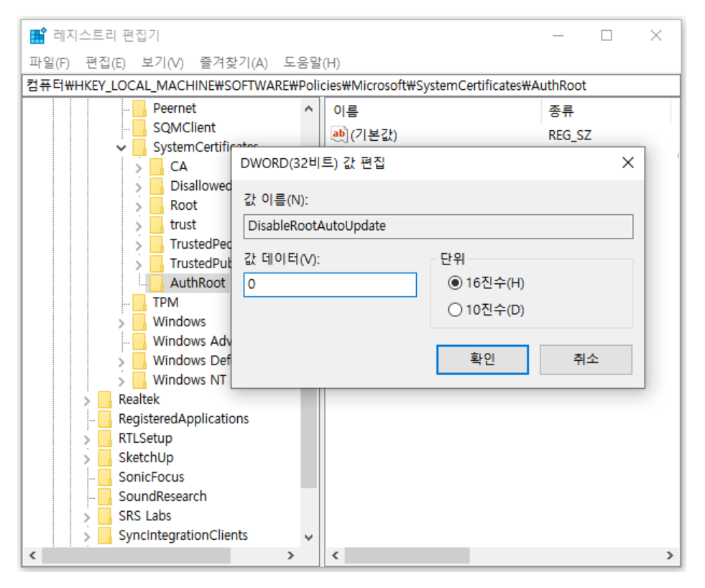Click the Realtek folder icon
This screenshot has width=705, height=588.
(105, 399)
